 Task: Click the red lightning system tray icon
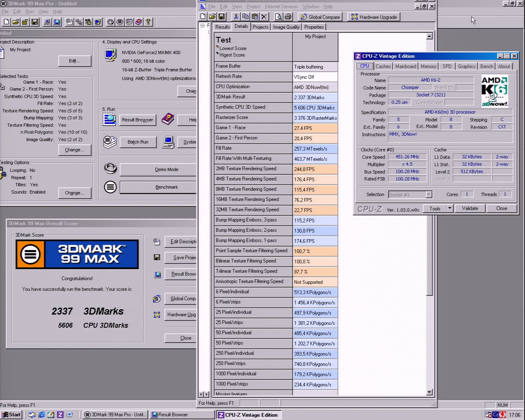pyautogui.click(x=503, y=415)
